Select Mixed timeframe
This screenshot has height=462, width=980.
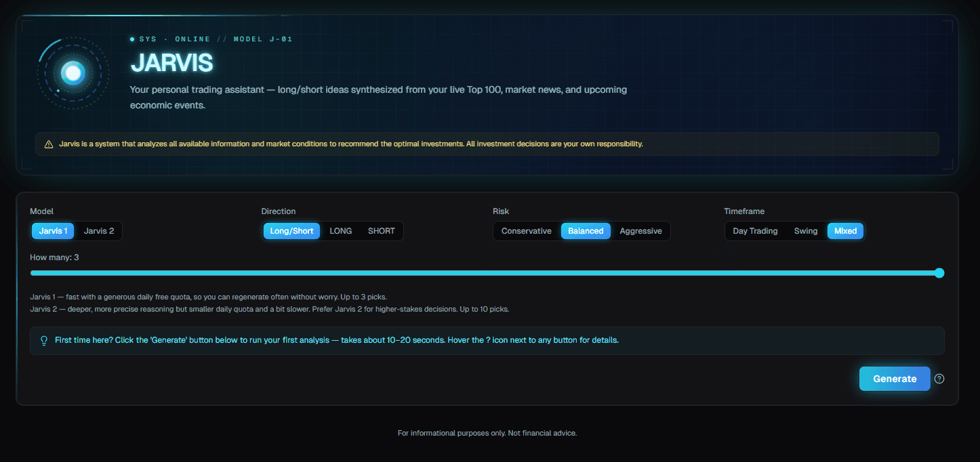(x=846, y=231)
